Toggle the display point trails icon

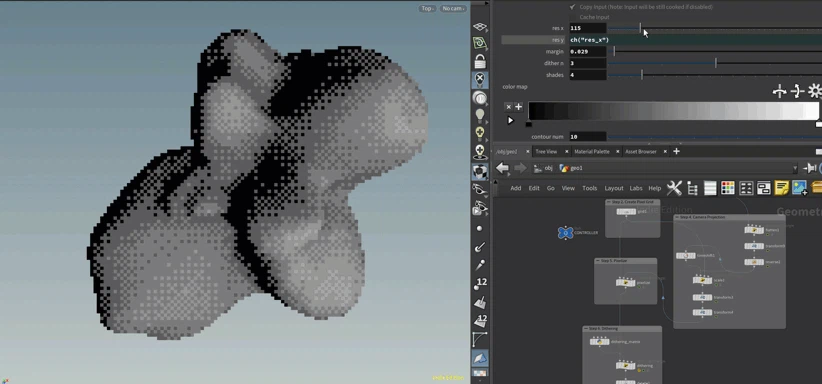pyautogui.click(x=480, y=265)
